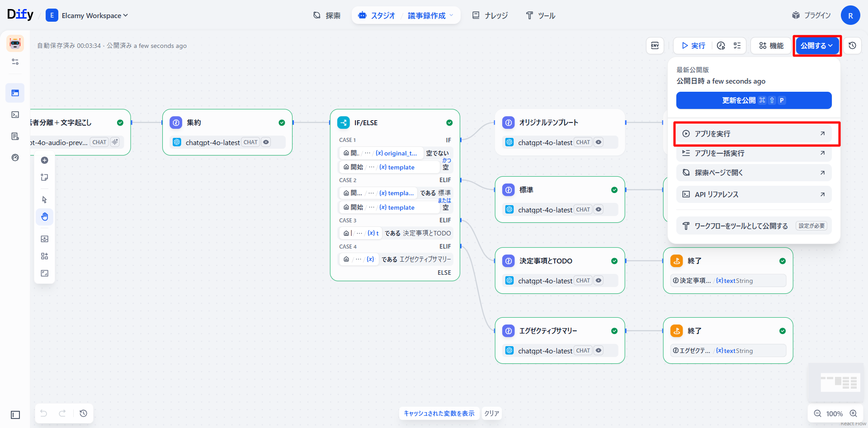
Task: Toggle the eye icon on 標準 node
Action: [599, 210]
